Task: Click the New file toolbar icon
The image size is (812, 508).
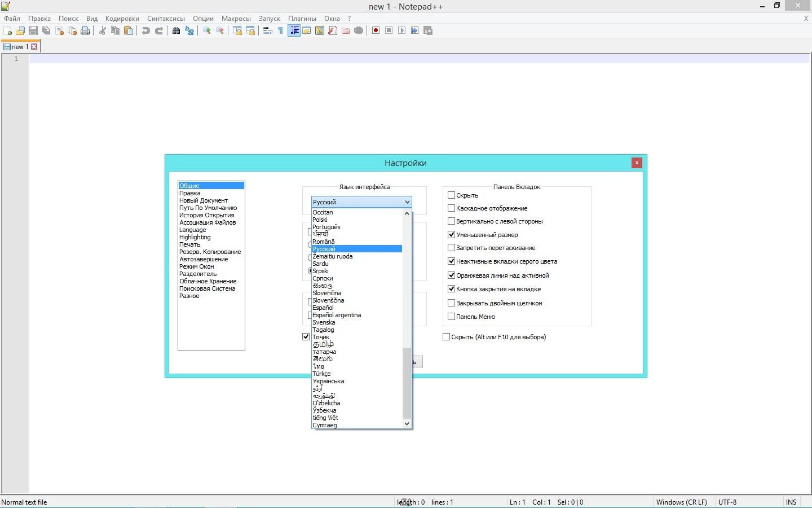Action: [x=8, y=30]
